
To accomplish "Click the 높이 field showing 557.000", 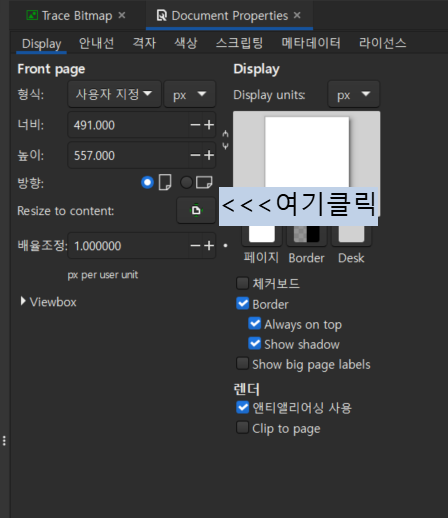I will point(129,155).
